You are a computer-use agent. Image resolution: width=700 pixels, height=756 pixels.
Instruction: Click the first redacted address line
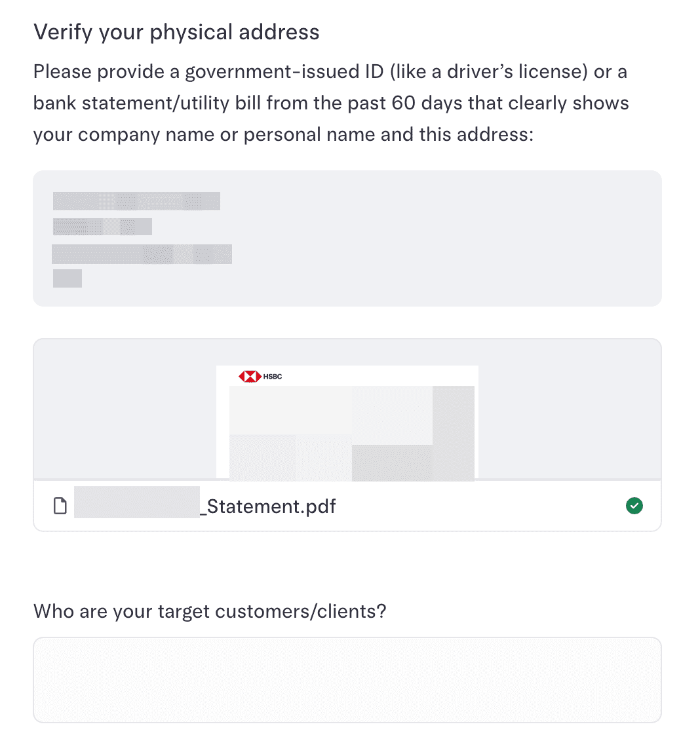(x=136, y=201)
